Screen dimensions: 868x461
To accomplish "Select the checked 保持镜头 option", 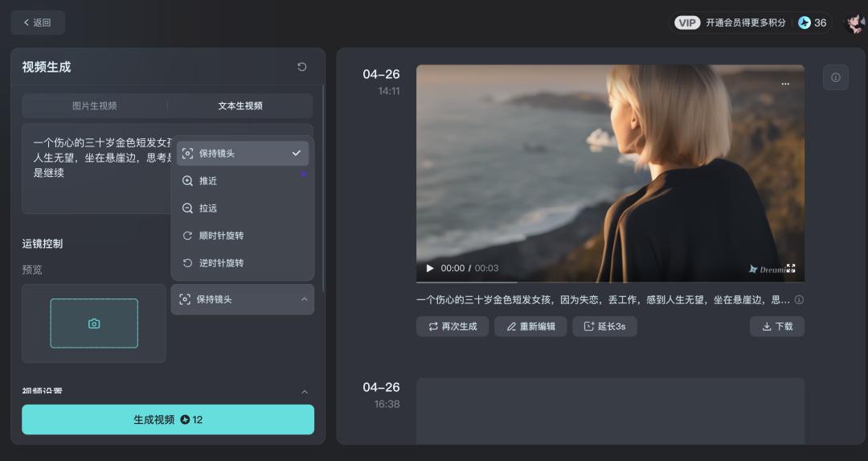I will (243, 154).
